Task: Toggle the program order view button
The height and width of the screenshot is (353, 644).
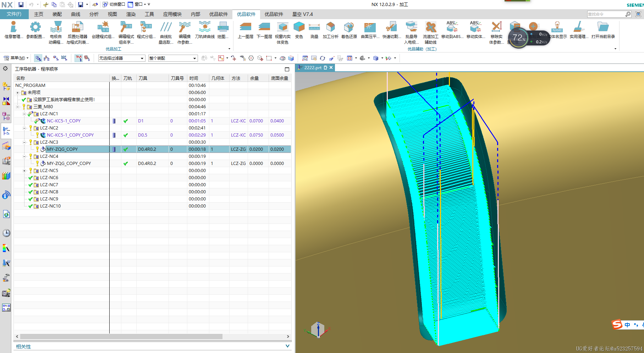Action: [x=38, y=58]
